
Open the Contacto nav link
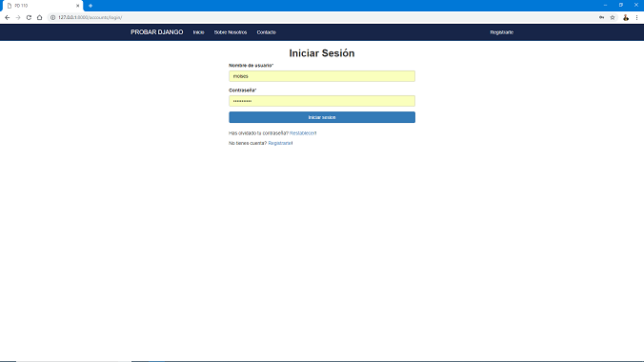266,32
